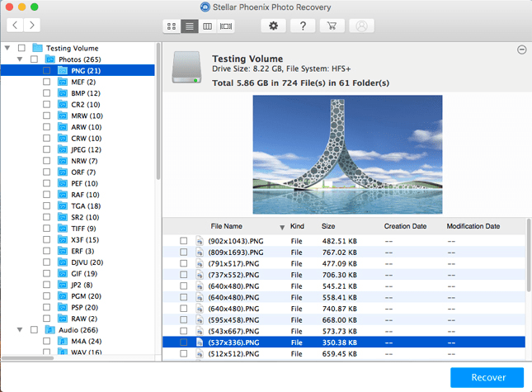Collapse the Photos (265) tree node
Viewport: 532px width, 392px height.
coord(20,59)
